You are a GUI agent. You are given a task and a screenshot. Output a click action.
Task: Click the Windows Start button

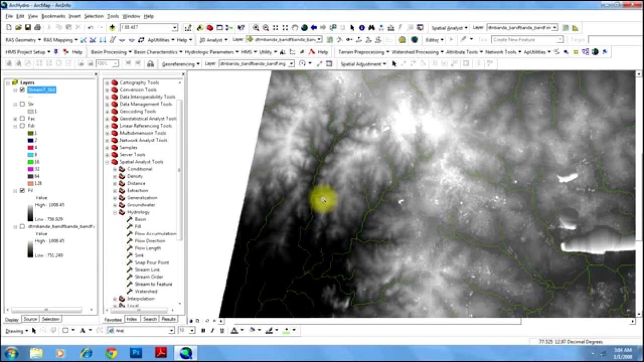(x=11, y=353)
